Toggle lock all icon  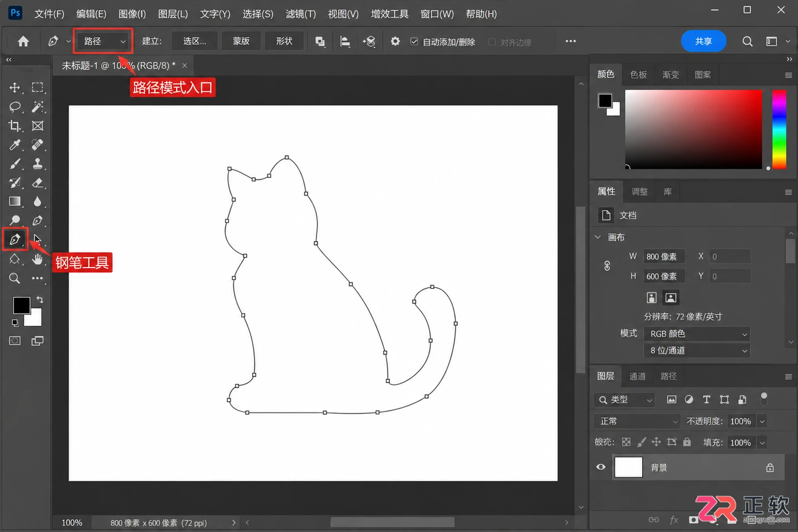point(687,442)
